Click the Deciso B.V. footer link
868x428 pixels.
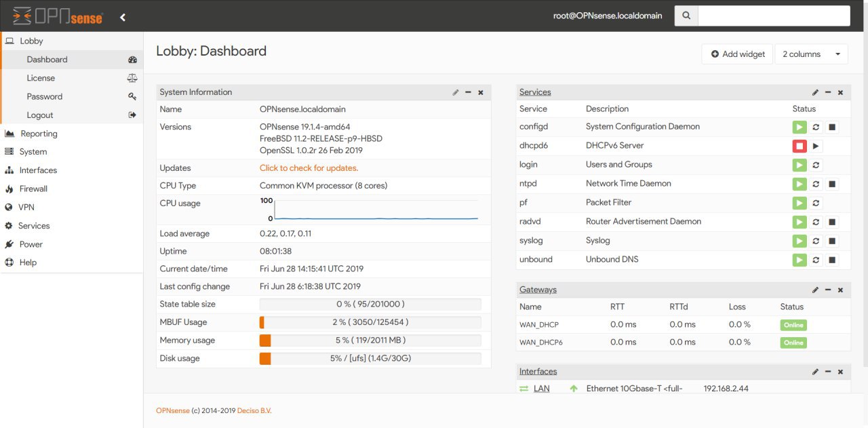254,410
